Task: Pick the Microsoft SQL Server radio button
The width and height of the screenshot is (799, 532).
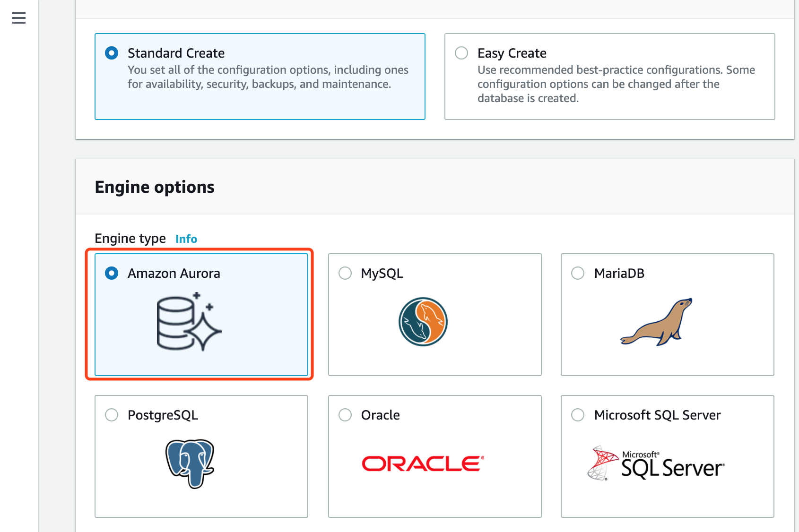Action: (x=578, y=415)
